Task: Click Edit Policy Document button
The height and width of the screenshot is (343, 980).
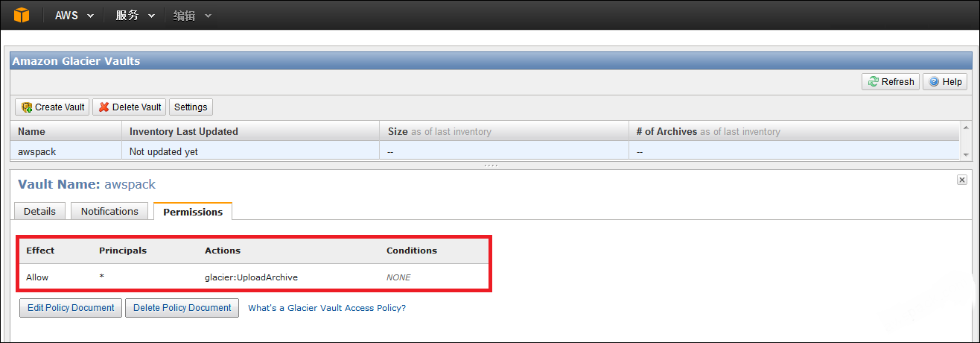Action: point(71,308)
